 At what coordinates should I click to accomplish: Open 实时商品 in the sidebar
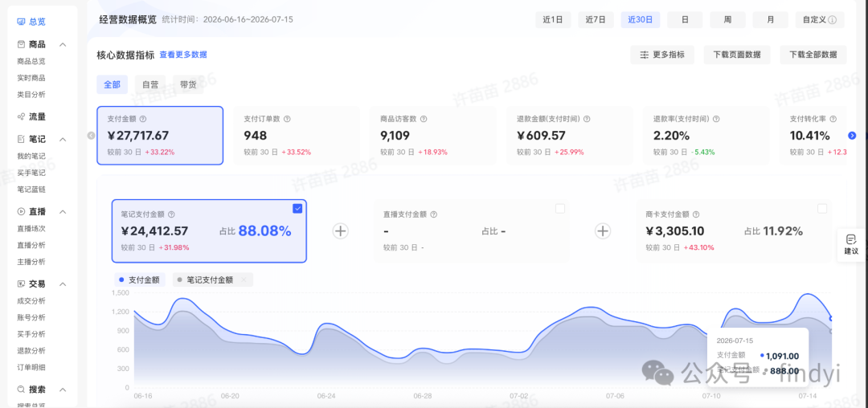click(x=31, y=78)
